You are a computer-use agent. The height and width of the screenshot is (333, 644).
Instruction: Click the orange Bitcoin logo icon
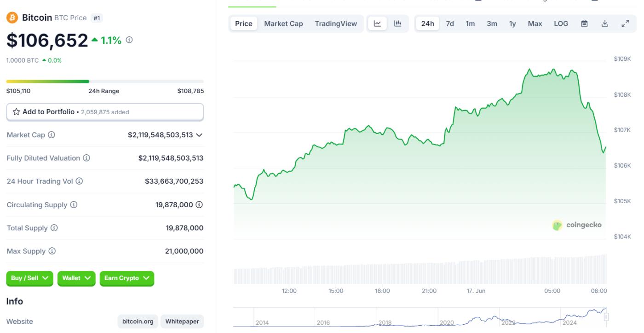tap(12, 18)
